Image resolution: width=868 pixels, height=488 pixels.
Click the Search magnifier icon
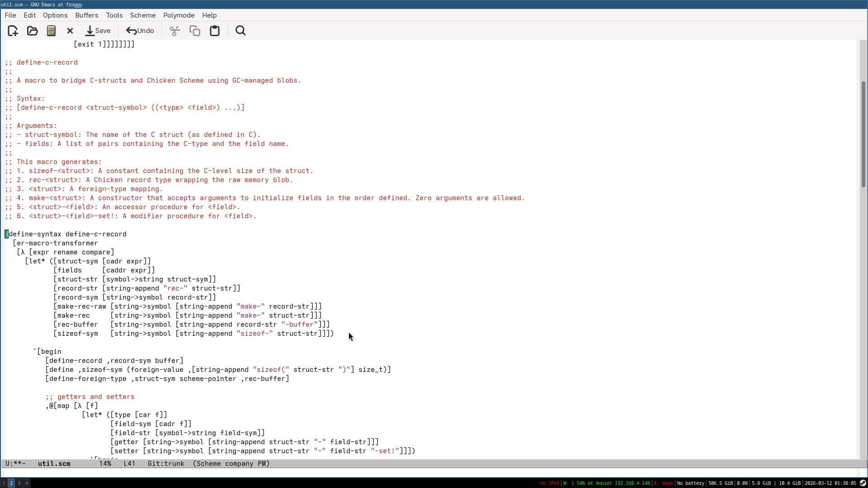(x=241, y=31)
